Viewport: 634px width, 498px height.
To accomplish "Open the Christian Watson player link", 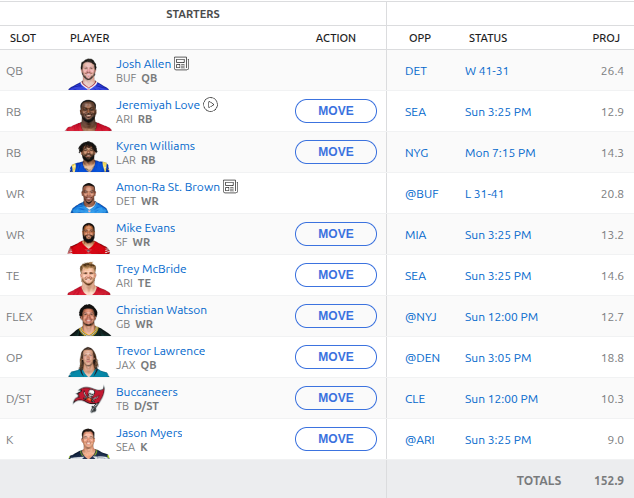I will coord(161,310).
